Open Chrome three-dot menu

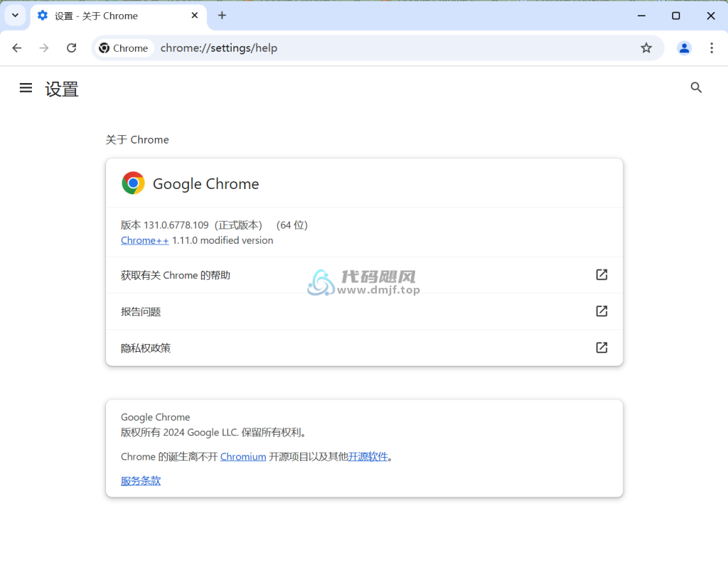tap(711, 48)
